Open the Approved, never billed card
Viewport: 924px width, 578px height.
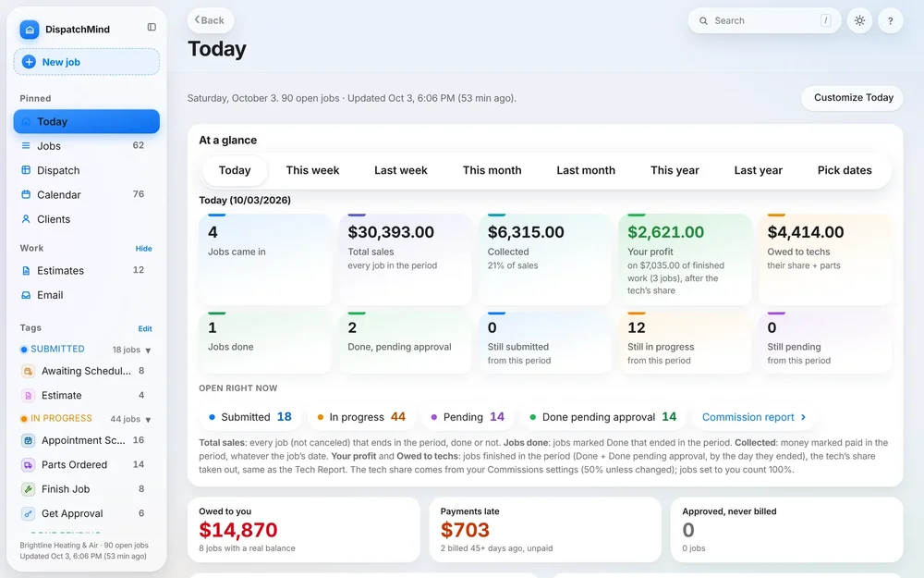coord(786,530)
